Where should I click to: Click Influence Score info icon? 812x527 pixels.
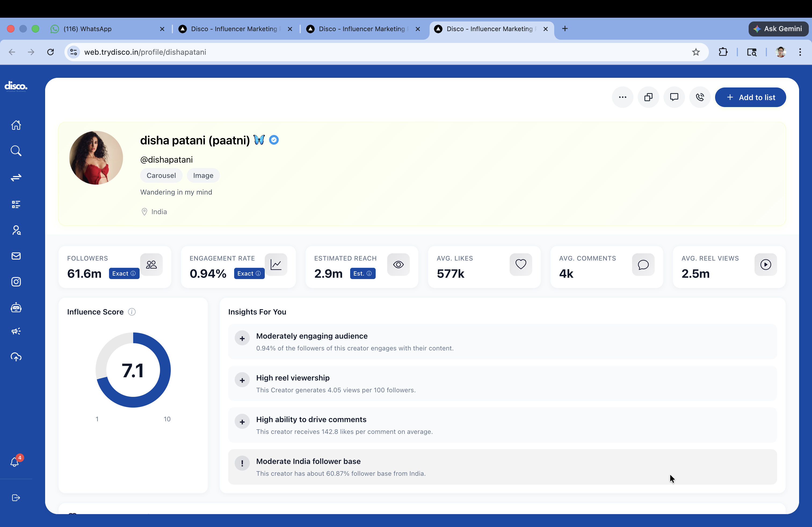[132, 312]
